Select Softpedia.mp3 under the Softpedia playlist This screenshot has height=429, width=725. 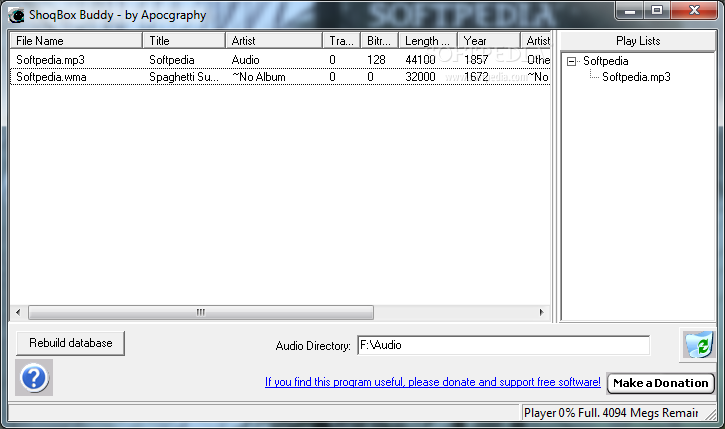point(636,77)
